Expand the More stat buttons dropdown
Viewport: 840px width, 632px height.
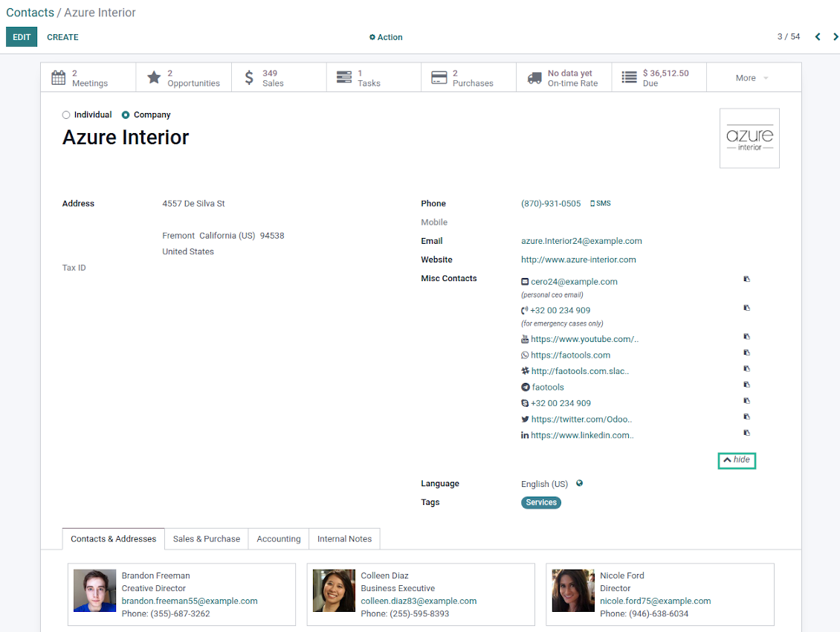pyautogui.click(x=752, y=78)
